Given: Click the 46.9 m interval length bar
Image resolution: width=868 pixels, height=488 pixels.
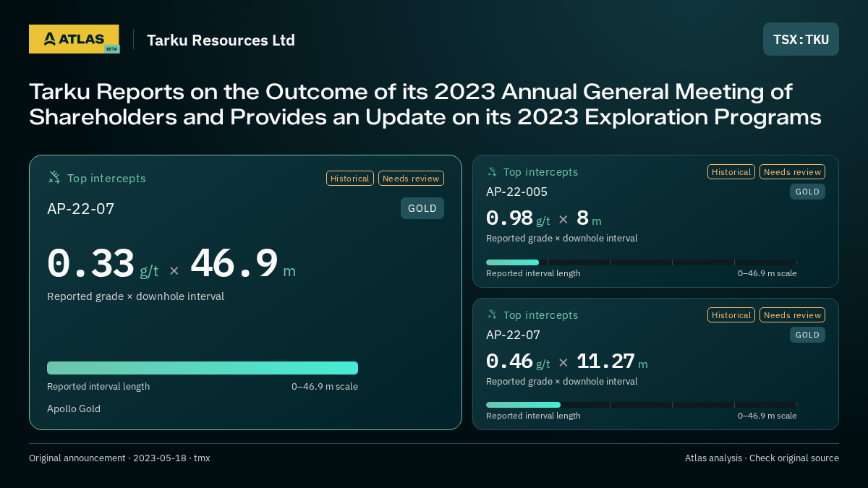Looking at the screenshot, I should pos(203,368).
